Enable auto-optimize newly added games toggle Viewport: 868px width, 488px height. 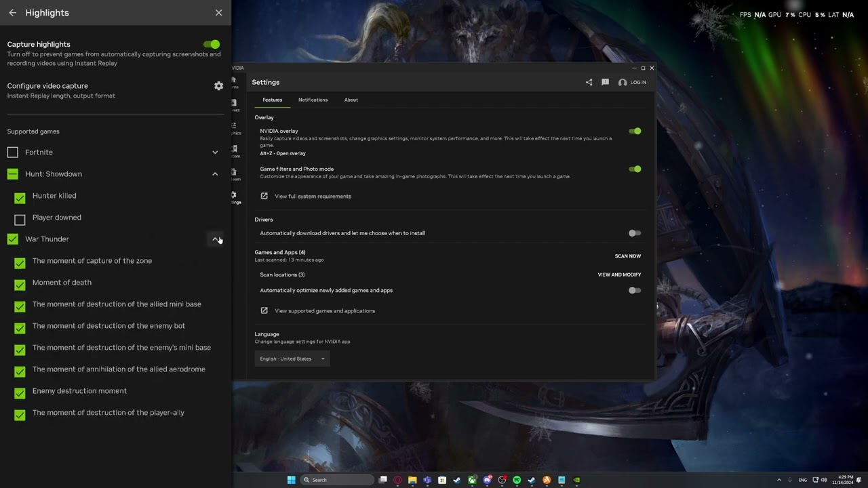point(635,290)
